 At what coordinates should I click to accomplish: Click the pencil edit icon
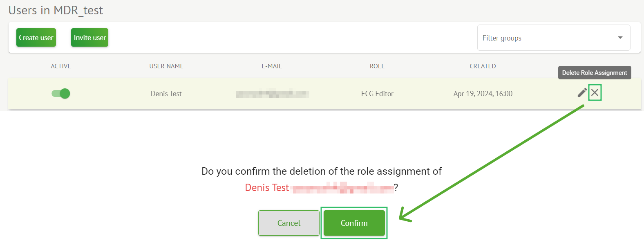point(582,93)
